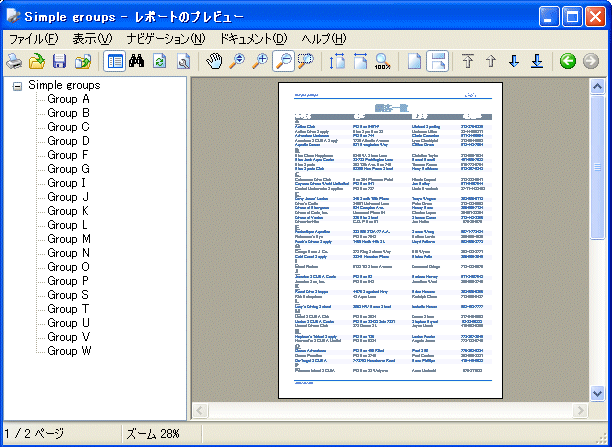Select the dynamic zoom magnifier tool
This screenshot has width=612, height=447.
(x=237, y=61)
